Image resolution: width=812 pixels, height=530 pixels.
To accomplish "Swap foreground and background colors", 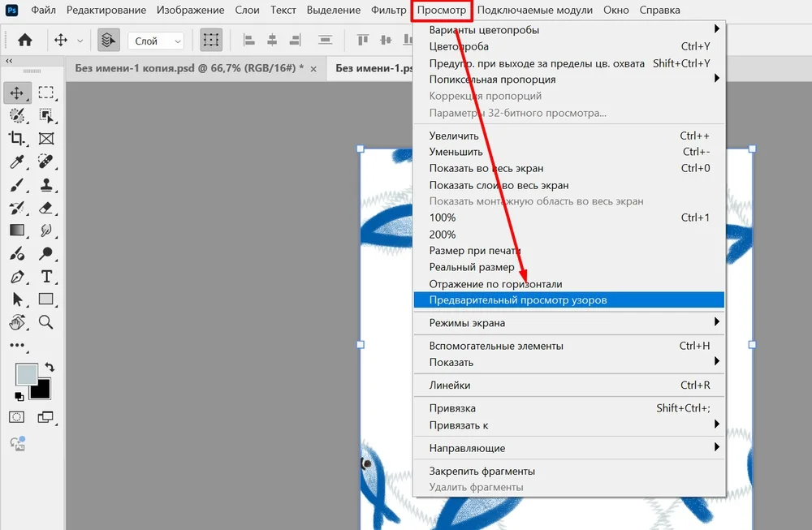I will [49, 368].
